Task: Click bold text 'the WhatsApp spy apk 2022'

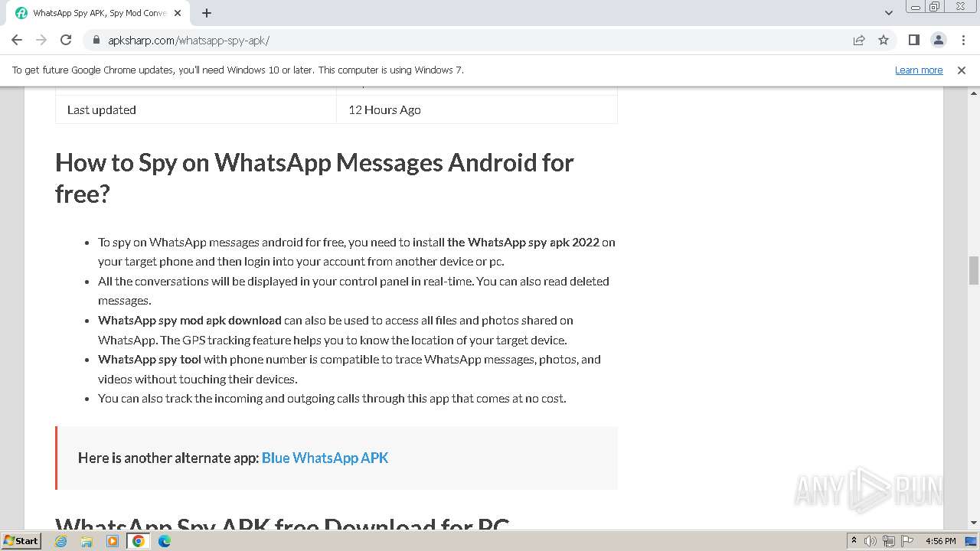Action: point(523,242)
